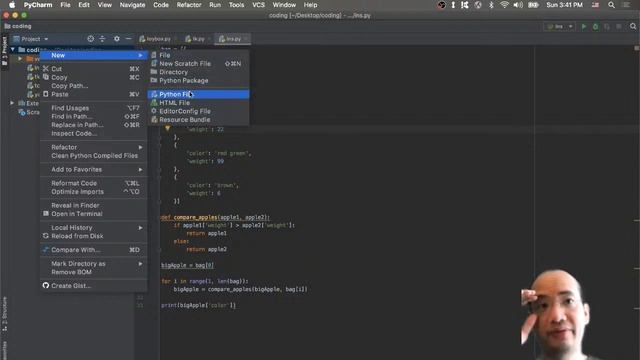Switch to the toybox.py editor tab
The image size is (640, 360).
[157, 39]
